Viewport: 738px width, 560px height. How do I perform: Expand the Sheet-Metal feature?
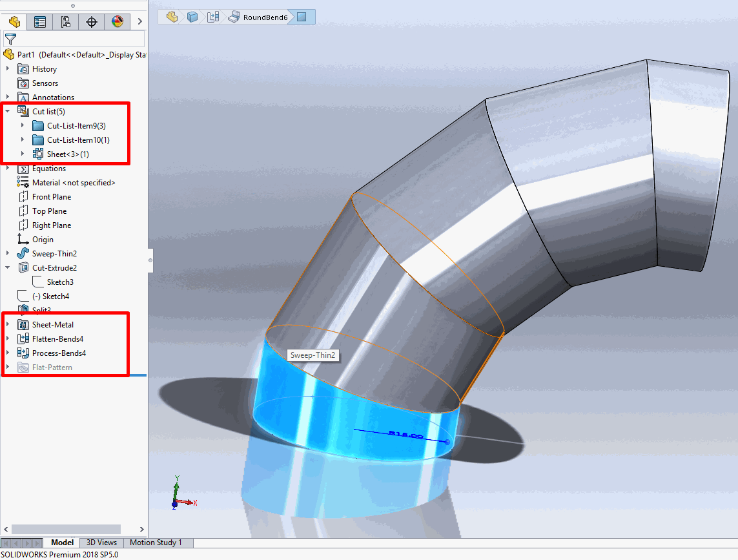8,325
